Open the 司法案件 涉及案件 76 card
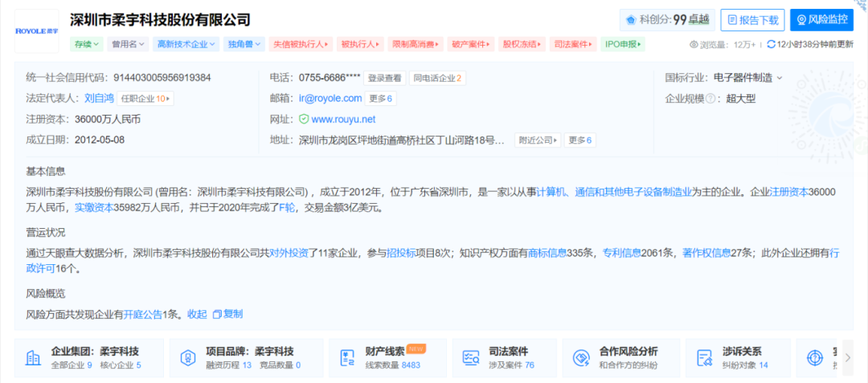Viewport: 868px width, 383px height. pyautogui.click(x=504, y=357)
